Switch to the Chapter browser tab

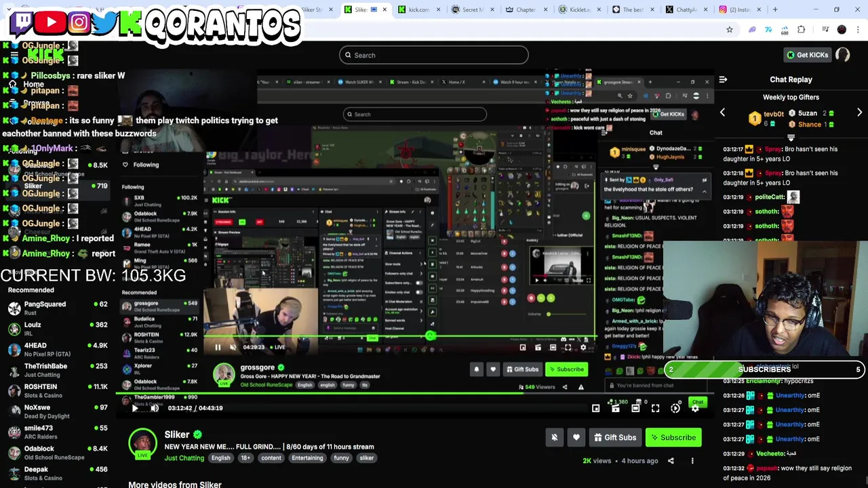(x=526, y=9)
